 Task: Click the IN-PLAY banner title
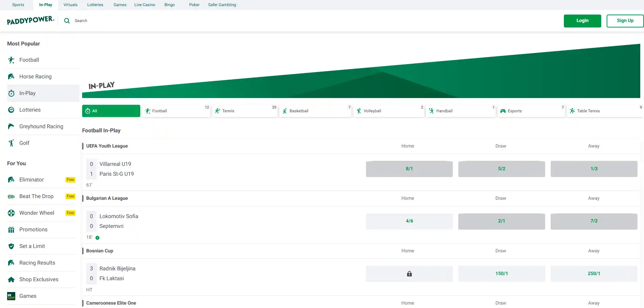(102, 85)
